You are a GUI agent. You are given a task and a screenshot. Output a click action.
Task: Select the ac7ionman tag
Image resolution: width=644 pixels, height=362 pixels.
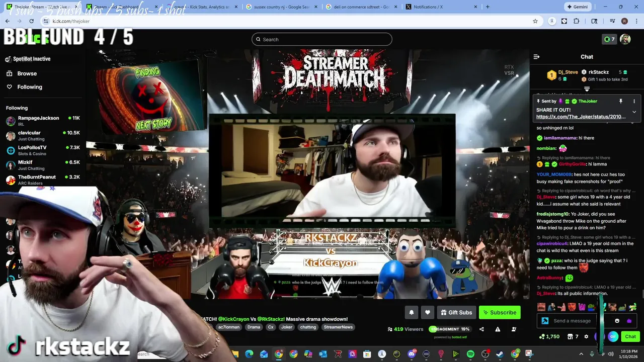(x=229, y=327)
